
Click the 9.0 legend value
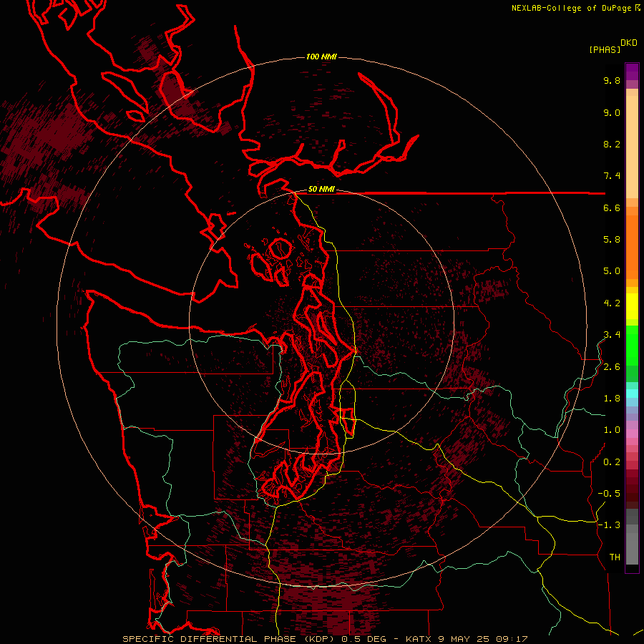(x=612, y=112)
